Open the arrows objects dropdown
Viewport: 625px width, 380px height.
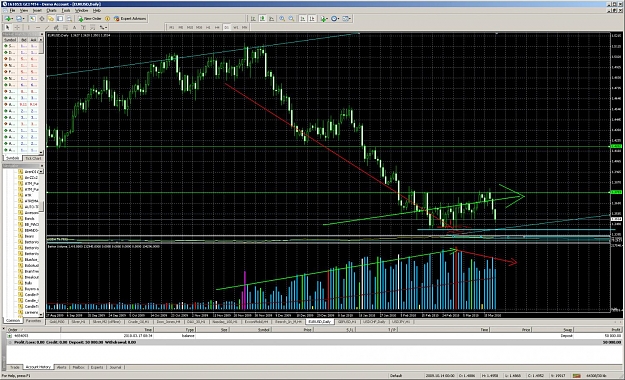pos(103,27)
